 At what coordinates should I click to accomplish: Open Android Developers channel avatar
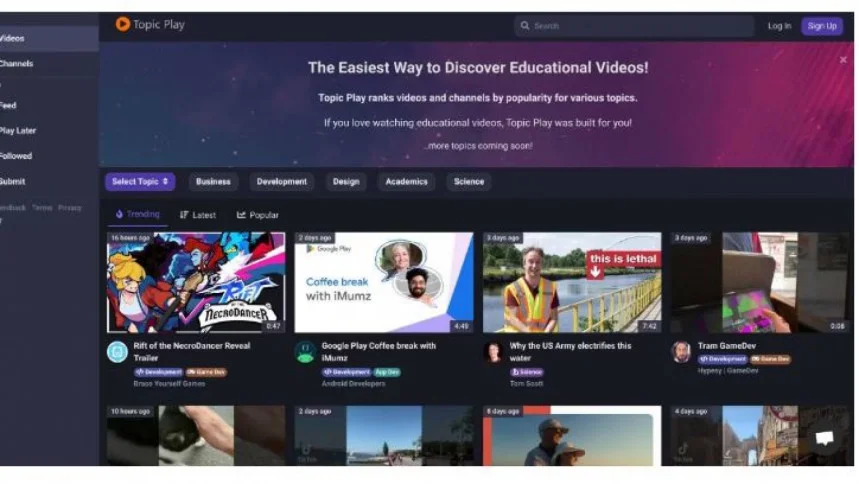click(305, 352)
